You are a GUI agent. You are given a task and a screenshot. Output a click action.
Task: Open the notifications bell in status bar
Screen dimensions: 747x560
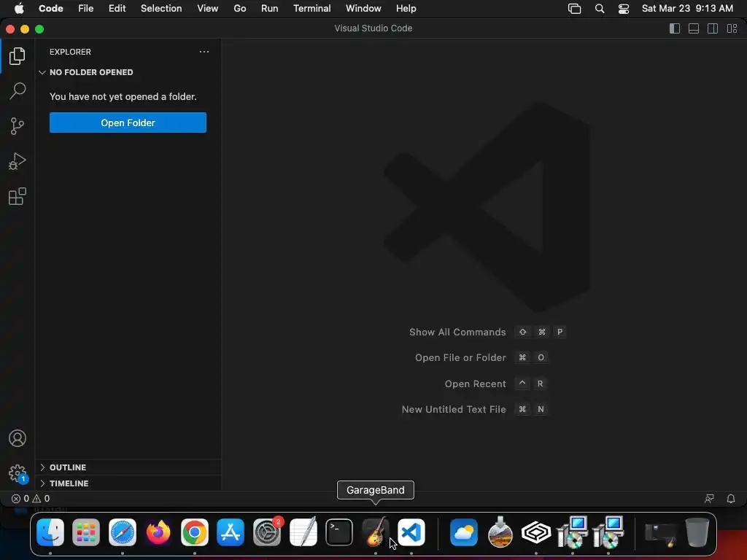730,499
